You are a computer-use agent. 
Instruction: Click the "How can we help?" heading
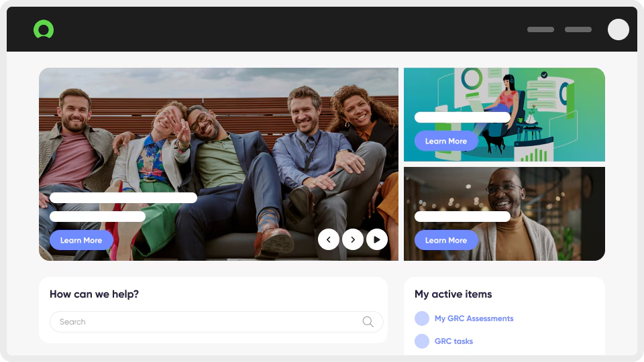tap(94, 294)
